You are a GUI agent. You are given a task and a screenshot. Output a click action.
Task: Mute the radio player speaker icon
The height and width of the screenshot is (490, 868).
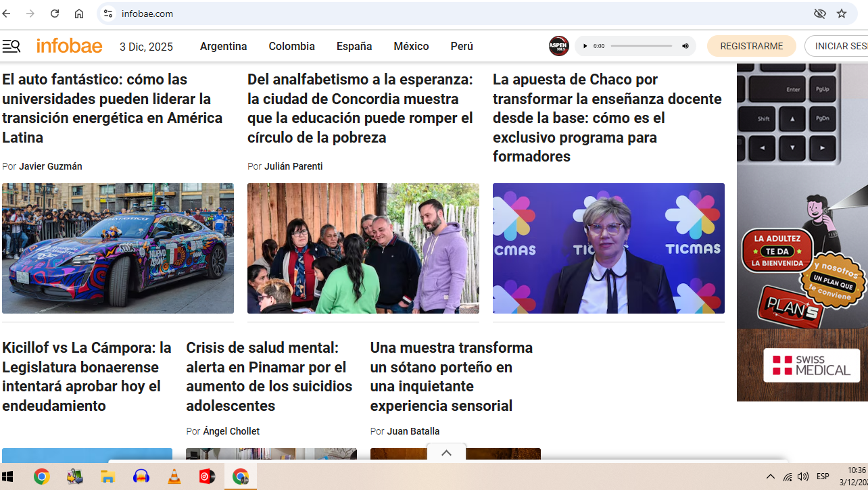pyautogui.click(x=685, y=46)
